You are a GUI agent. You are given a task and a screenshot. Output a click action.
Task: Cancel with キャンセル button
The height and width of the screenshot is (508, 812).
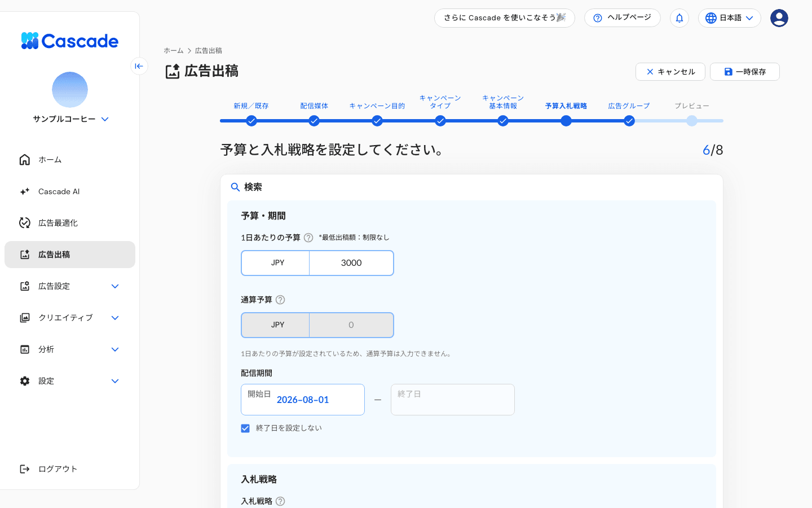(x=670, y=72)
